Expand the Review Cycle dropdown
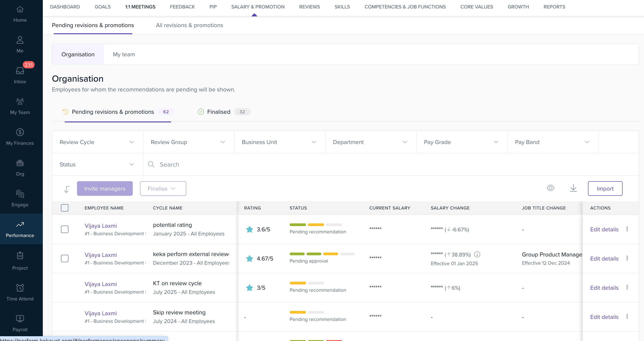 coord(97,142)
